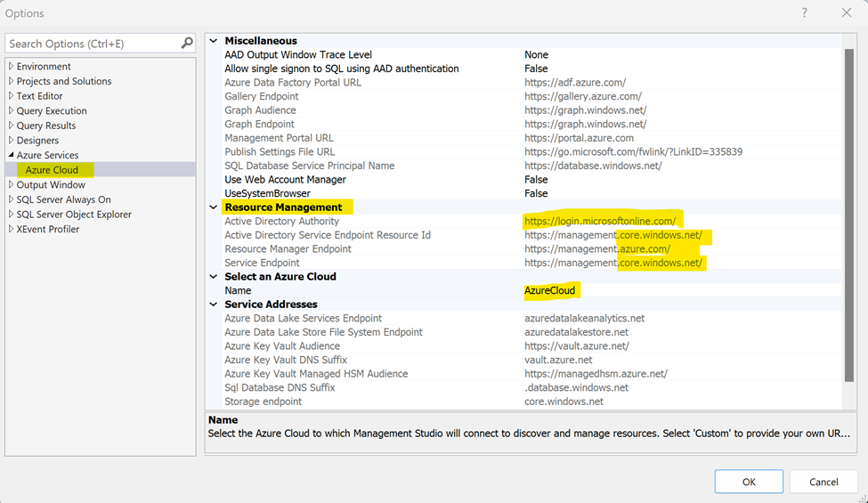
Task: Click https://management.azure.com/ value
Action: [597, 249]
